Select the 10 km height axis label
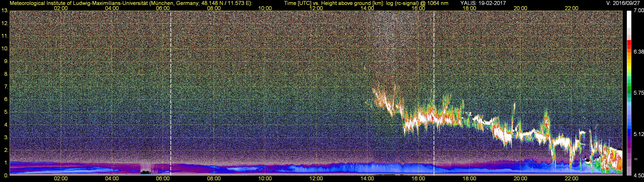Screen dimensions: 644x182 click(x=5, y=49)
